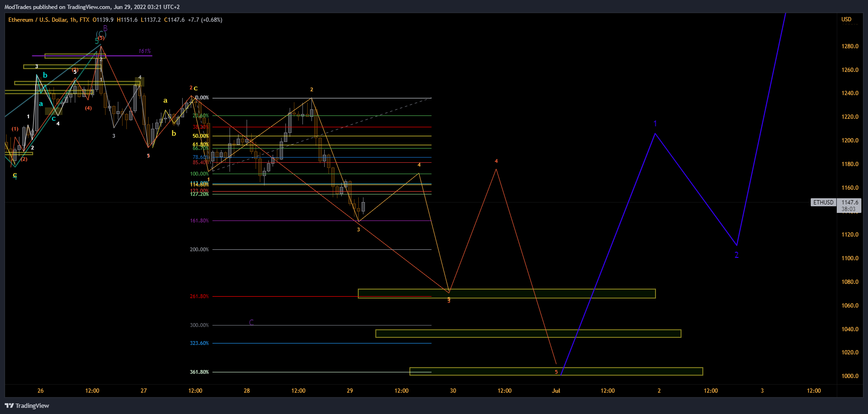The width and height of the screenshot is (868, 414).
Task: Click the +7.7 (+0.68%) change value
Action: pyautogui.click(x=205, y=20)
